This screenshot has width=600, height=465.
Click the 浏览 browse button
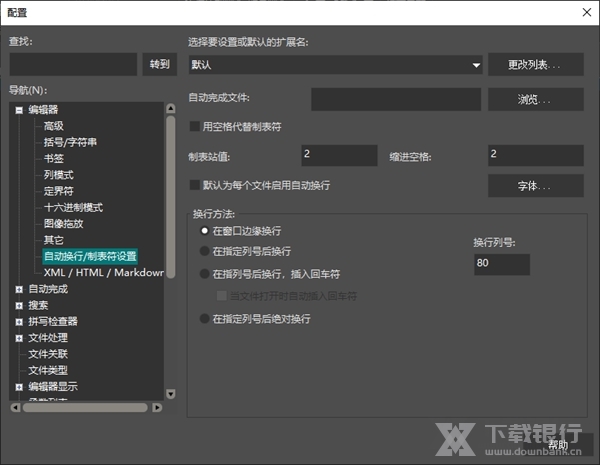[x=535, y=100]
